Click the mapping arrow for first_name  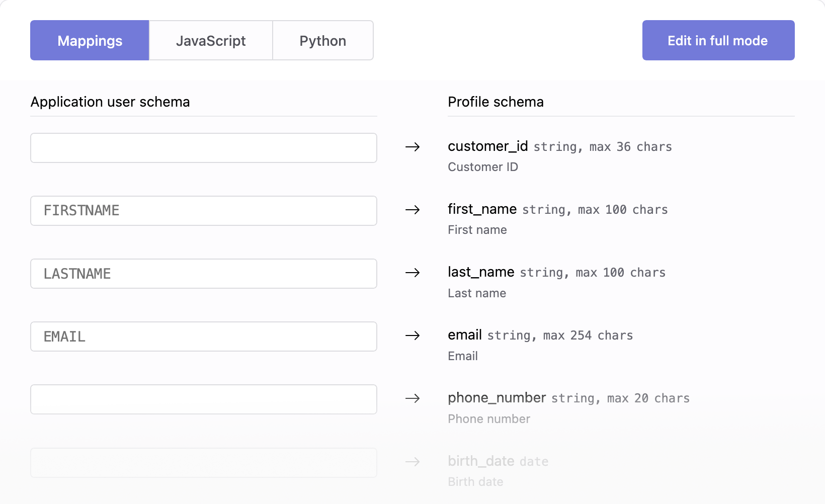coord(412,210)
